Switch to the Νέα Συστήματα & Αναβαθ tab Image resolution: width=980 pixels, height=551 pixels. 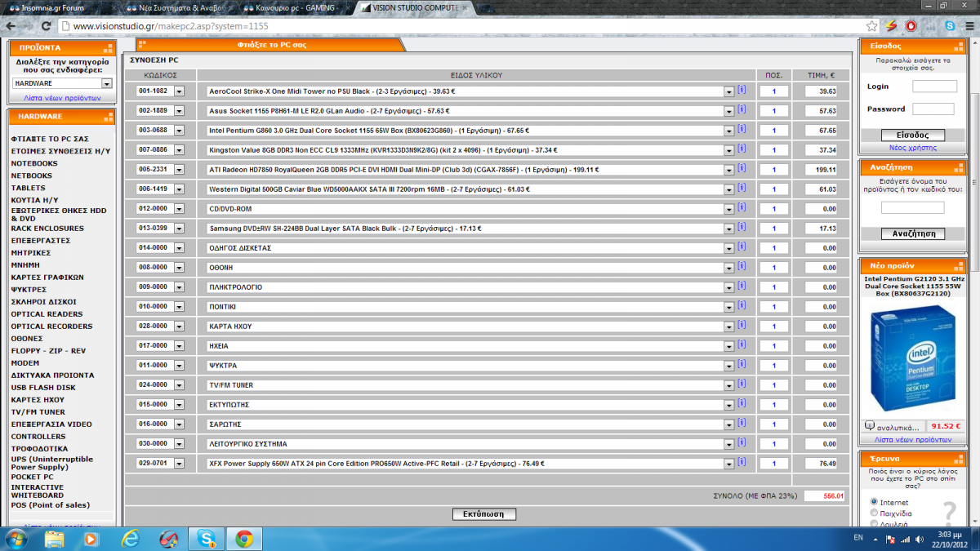coord(180,7)
